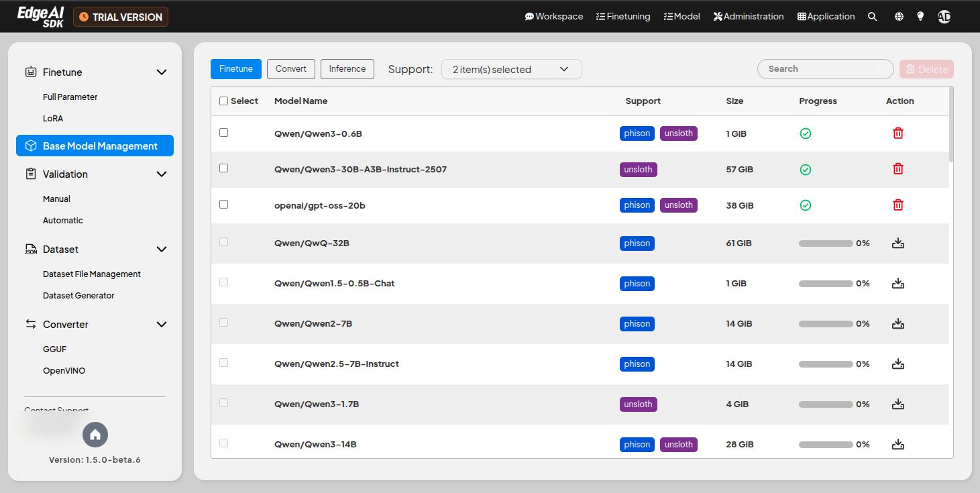
Task: Click the EdgeAI SDK logo
Action: click(x=40, y=16)
